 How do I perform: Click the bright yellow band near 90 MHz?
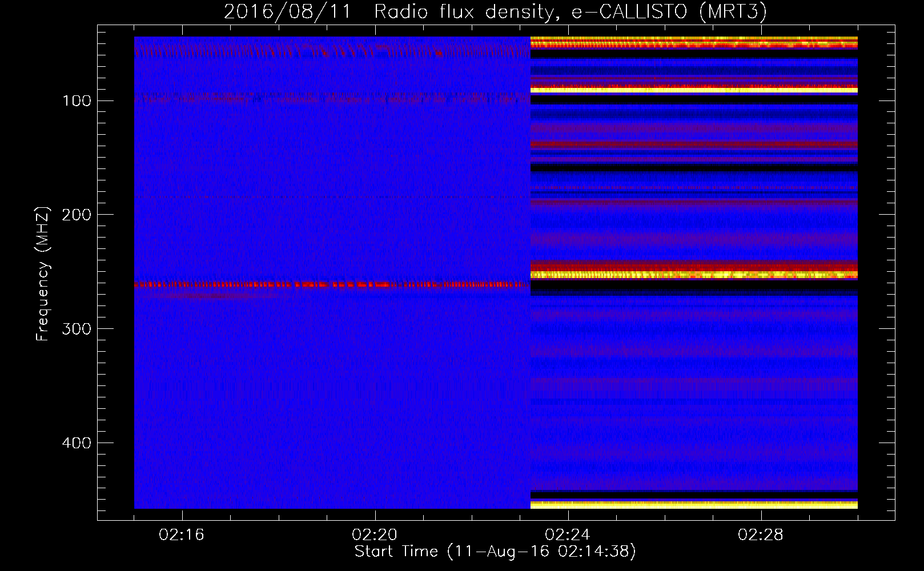694,90
